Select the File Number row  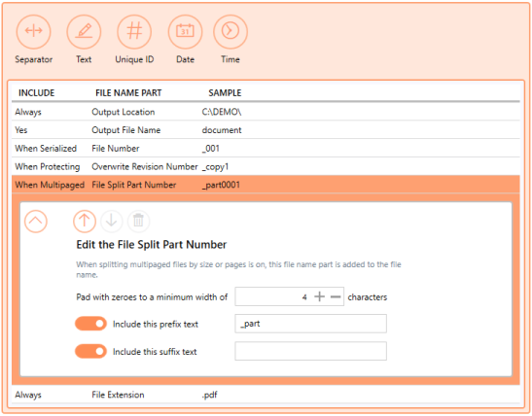[x=266, y=148]
